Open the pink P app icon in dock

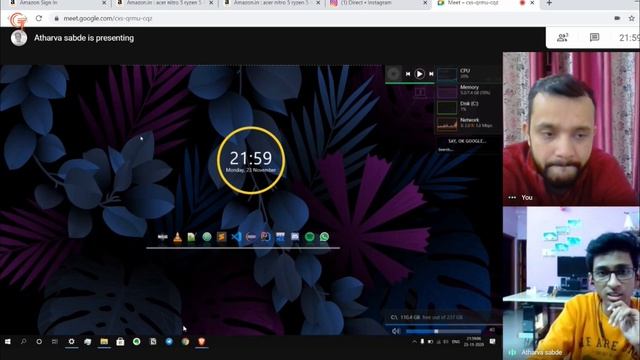click(x=265, y=237)
